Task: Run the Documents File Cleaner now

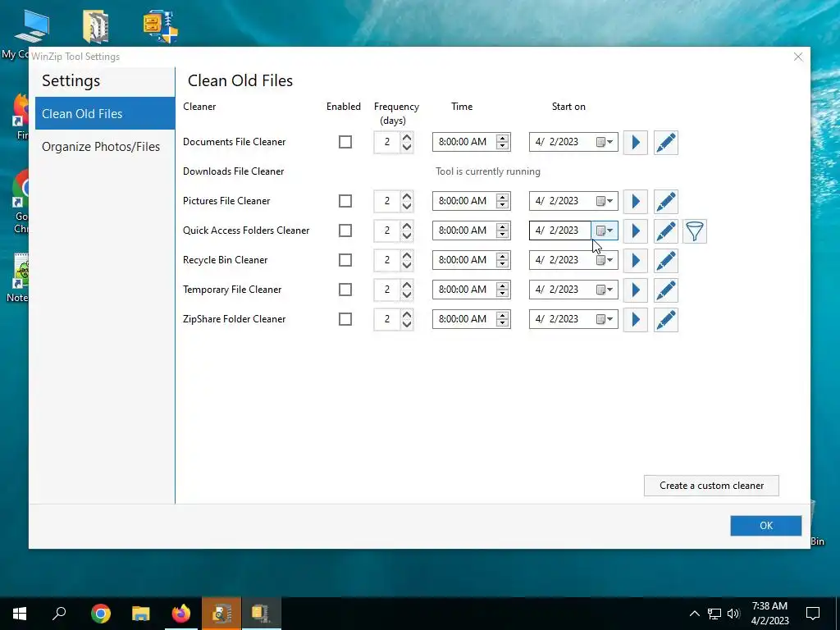Action: [x=636, y=143]
